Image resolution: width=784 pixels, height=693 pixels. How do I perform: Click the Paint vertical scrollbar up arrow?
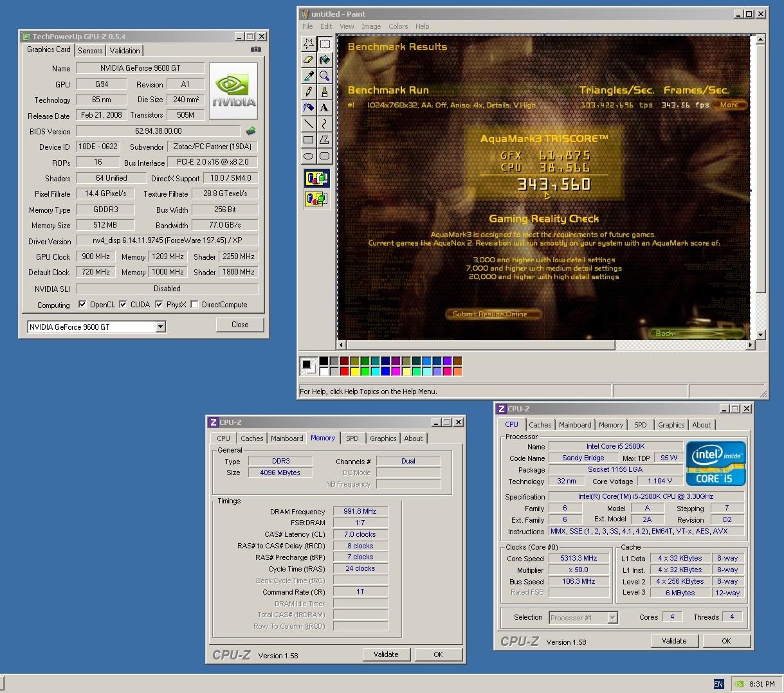pyautogui.click(x=761, y=40)
